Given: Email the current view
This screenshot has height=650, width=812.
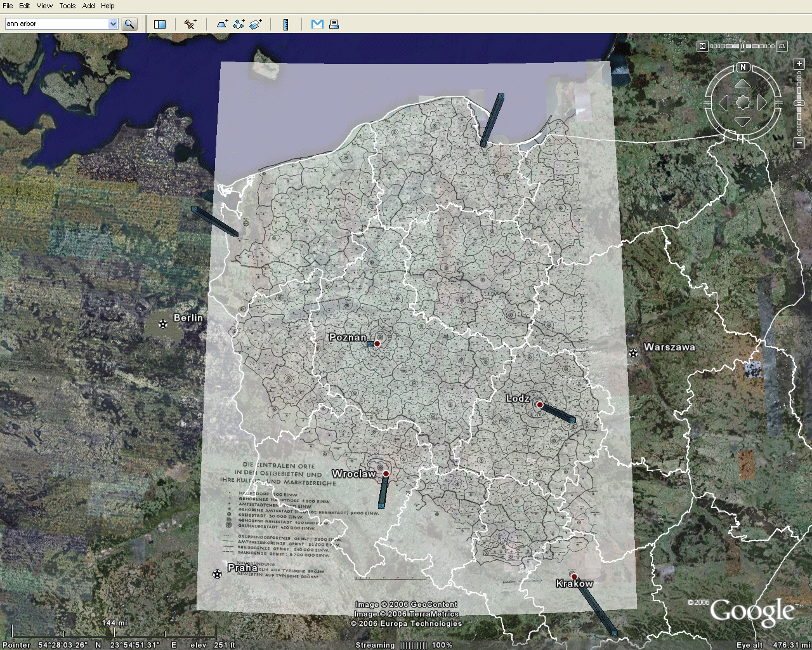Looking at the screenshot, I should coord(317,24).
